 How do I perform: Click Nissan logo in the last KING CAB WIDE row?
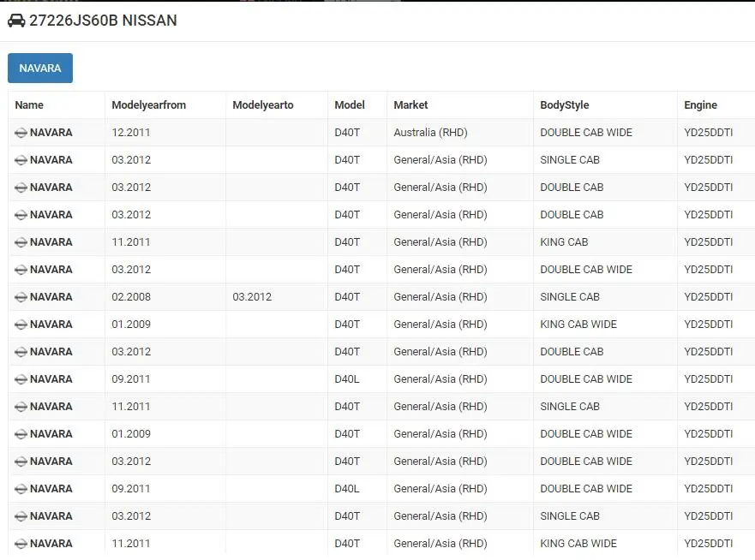21,544
